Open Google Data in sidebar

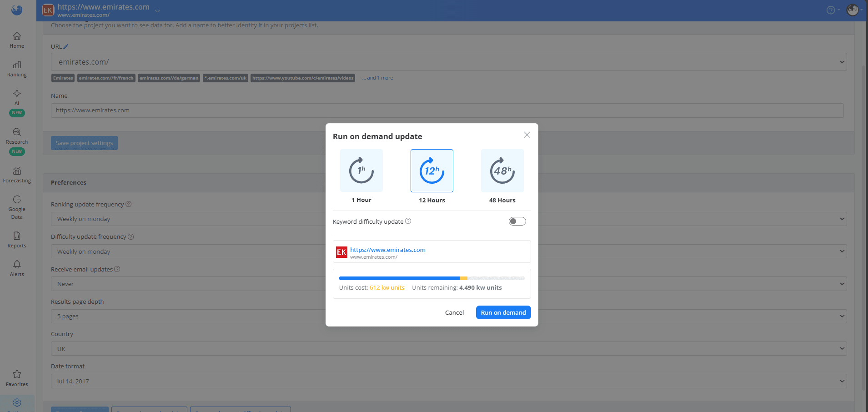coord(17,207)
